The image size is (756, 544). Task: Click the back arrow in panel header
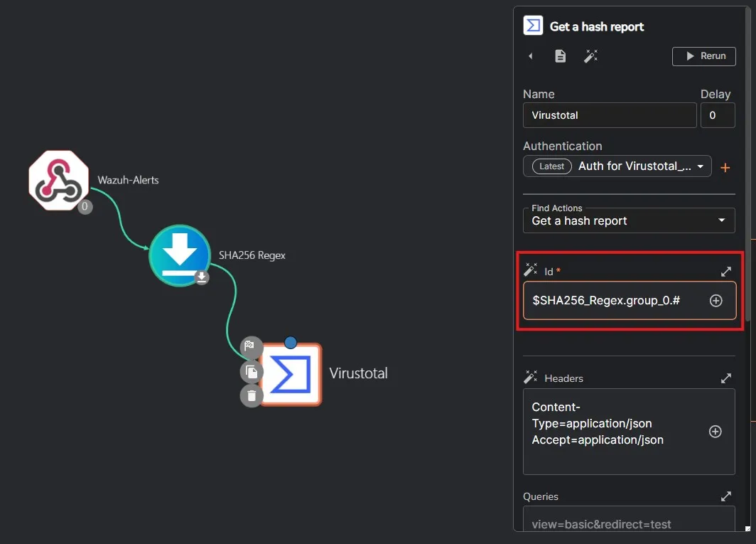pyautogui.click(x=531, y=56)
